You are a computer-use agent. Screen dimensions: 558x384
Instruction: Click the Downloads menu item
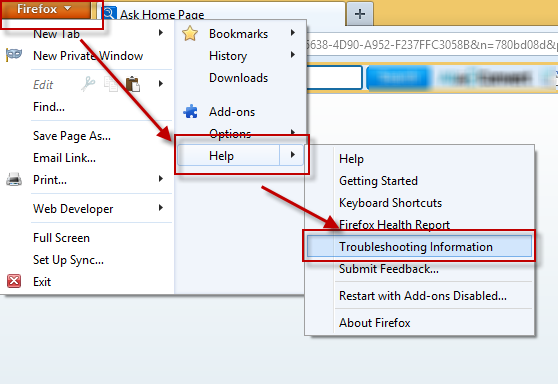point(238,78)
